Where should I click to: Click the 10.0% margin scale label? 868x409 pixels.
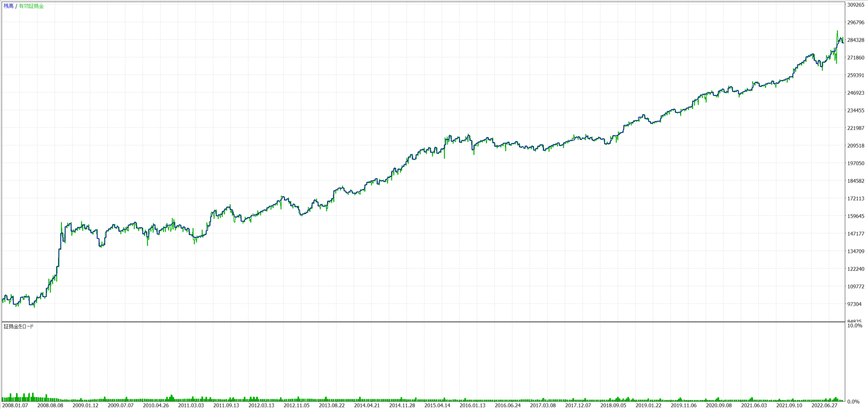(x=855, y=326)
